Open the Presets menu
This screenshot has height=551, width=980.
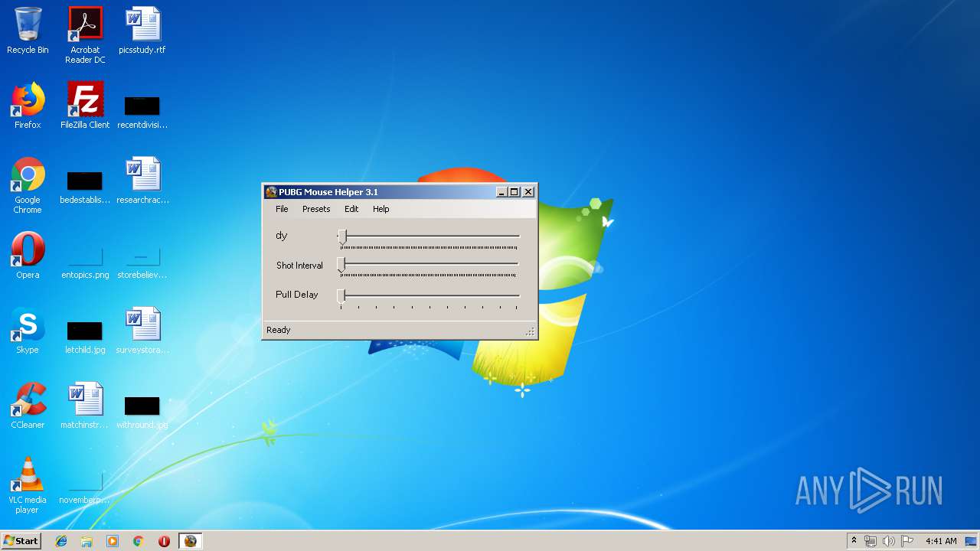316,209
